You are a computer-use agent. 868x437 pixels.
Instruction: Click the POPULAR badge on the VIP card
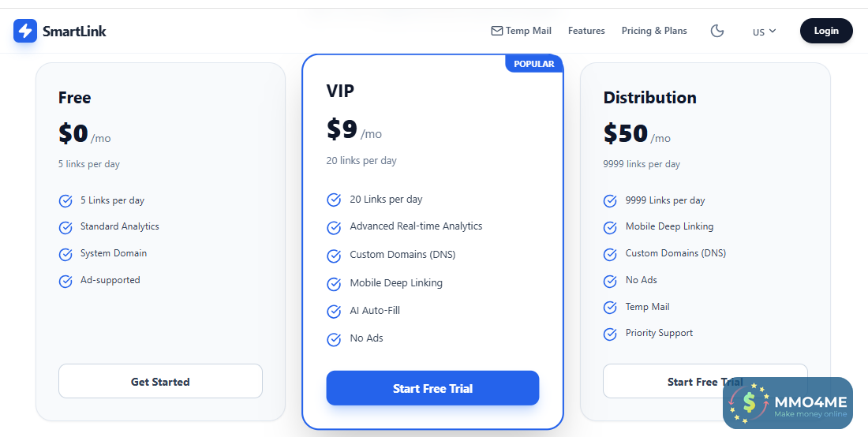[534, 64]
